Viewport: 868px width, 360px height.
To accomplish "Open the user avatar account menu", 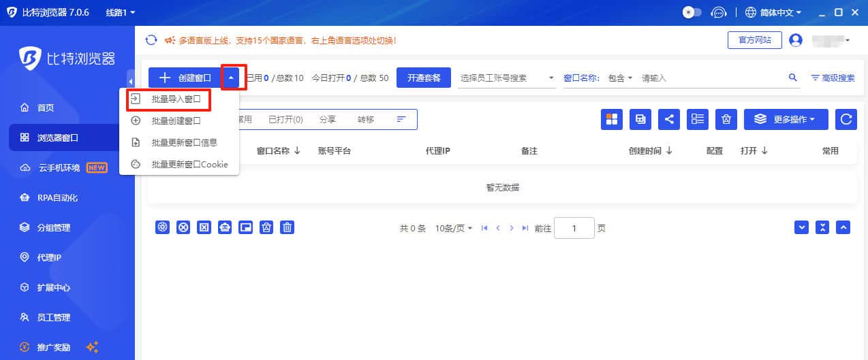I will pos(795,40).
